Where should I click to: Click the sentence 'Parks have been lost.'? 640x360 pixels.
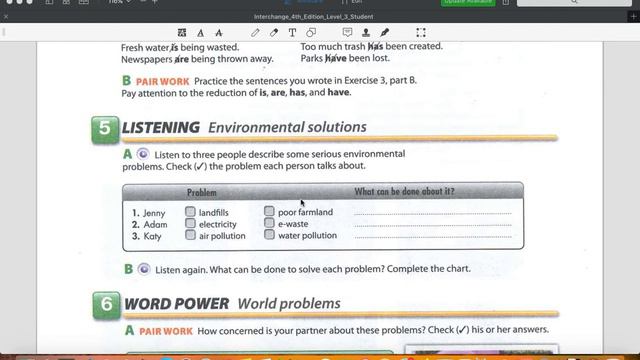click(x=345, y=58)
